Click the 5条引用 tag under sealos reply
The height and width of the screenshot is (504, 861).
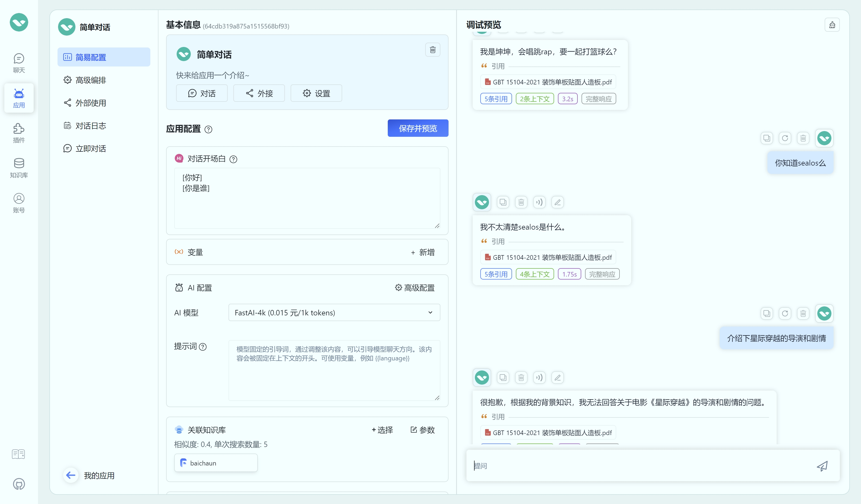[495, 274]
